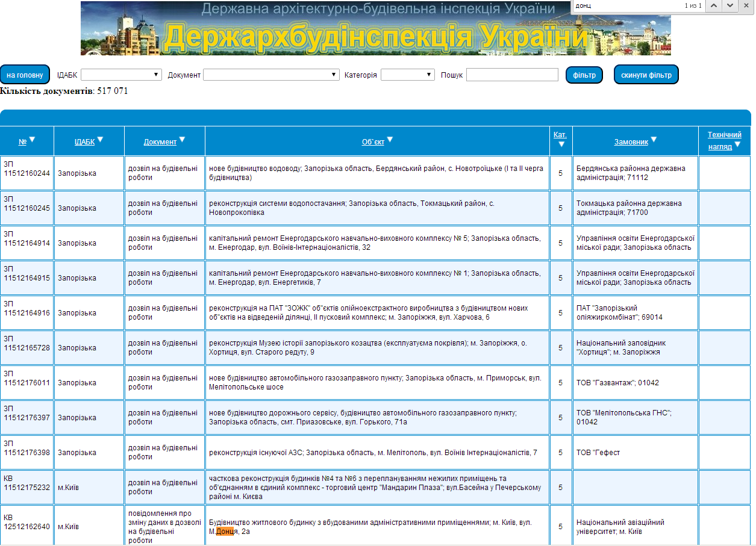
Task: Click sort arrow beside Документ column header
Action: [182, 140]
